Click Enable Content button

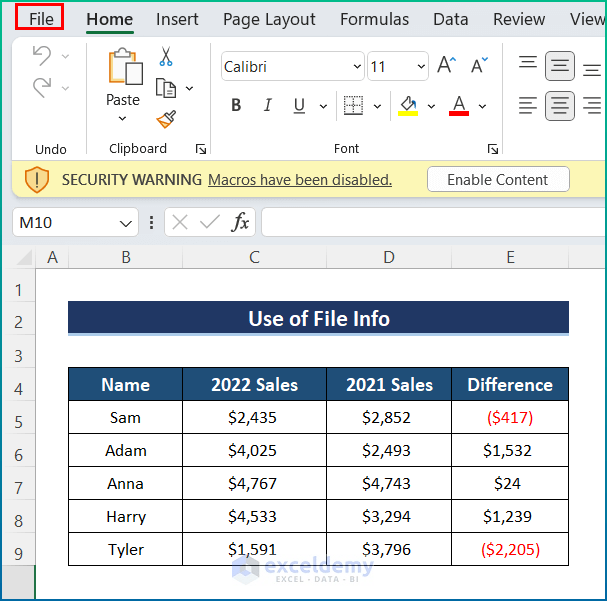point(498,179)
